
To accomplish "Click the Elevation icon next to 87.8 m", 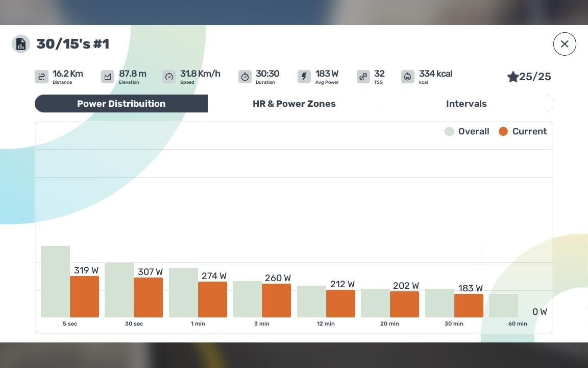I will pyautogui.click(x=108, y=77).
